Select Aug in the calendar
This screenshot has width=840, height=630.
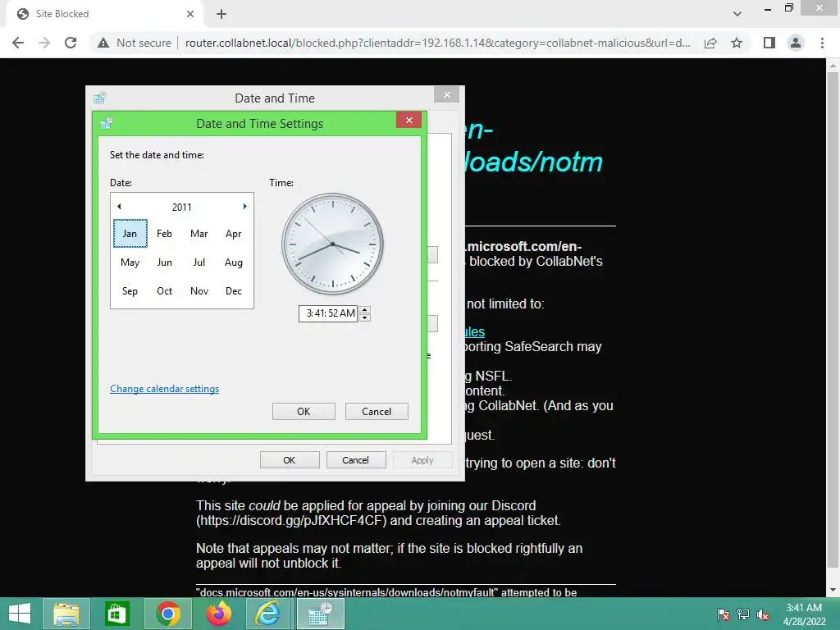(x=234, y=262)
